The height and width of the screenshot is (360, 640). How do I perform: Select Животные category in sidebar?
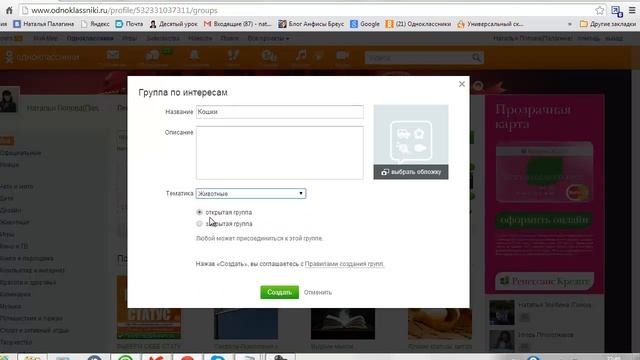tap(15, 222)
